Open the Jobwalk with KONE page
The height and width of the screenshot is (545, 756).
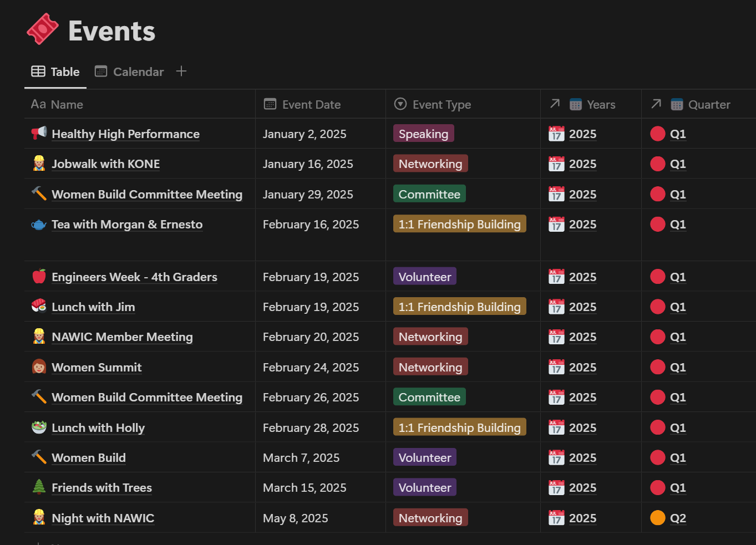click(105, 164)
